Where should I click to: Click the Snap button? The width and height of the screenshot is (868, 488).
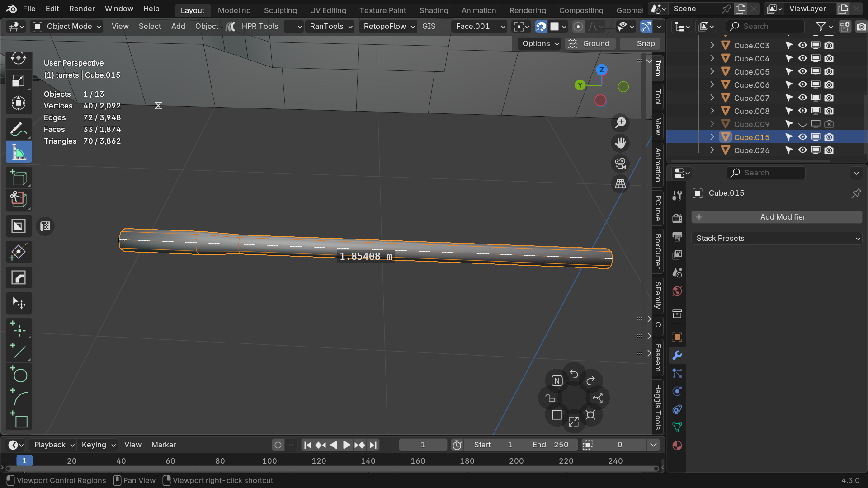coord(640,43)
